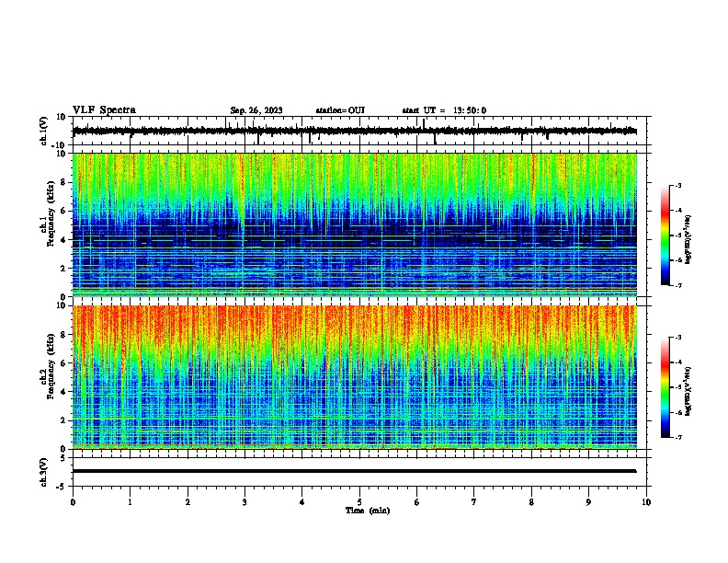Click time axis tick label "10"

tap(646, 502)
